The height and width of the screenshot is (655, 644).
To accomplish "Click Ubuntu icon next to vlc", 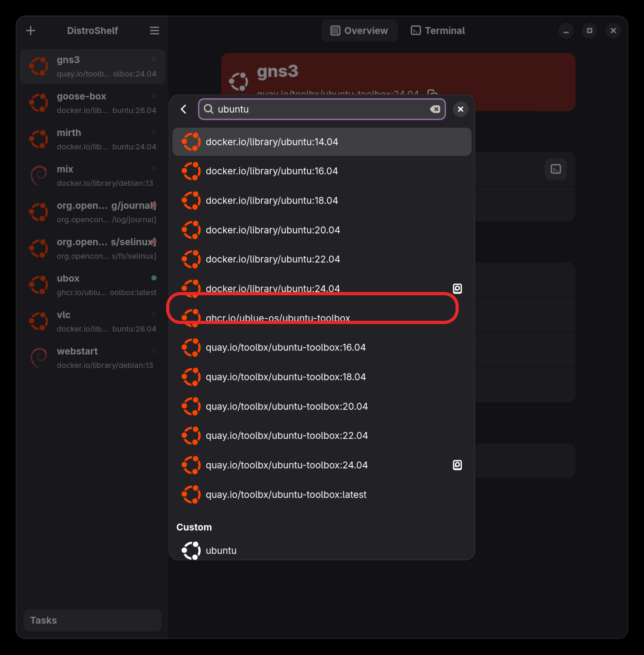I will click(39, 321).
